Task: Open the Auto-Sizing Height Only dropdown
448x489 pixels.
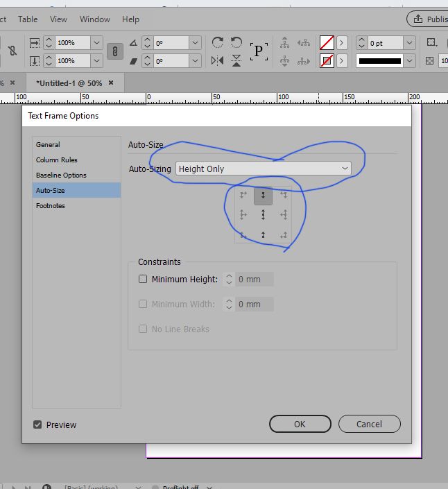Action: point(263,169)
